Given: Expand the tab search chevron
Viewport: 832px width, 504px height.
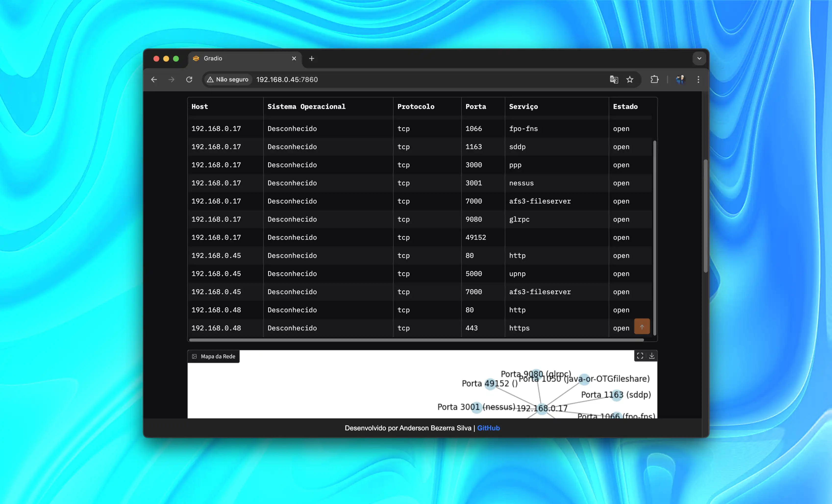Looking at the screenshot, I should point(699,58).
